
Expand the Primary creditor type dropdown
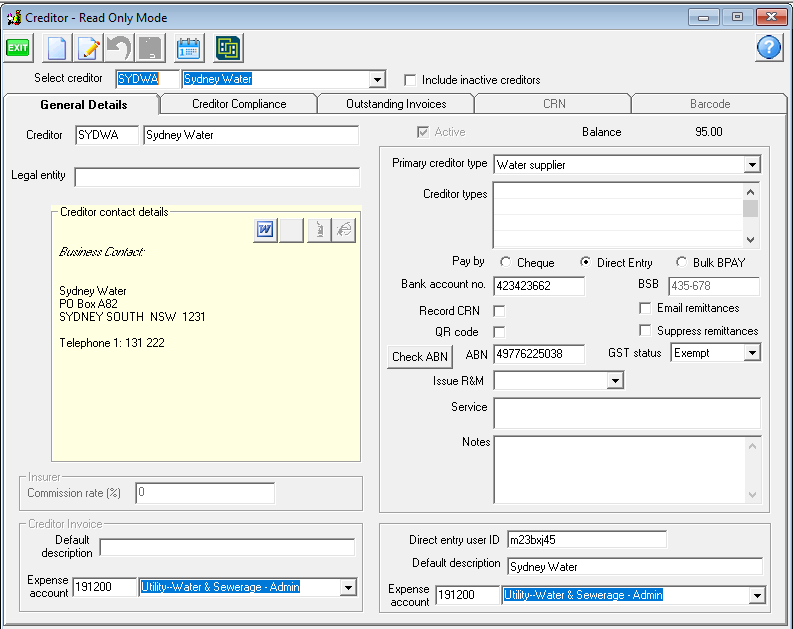(751, 165)
